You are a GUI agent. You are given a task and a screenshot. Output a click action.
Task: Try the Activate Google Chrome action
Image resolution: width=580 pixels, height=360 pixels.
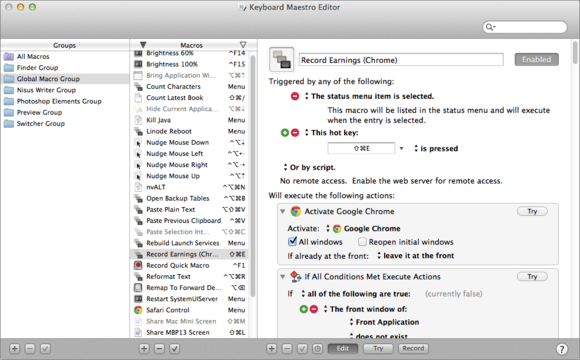coord(532,211)
